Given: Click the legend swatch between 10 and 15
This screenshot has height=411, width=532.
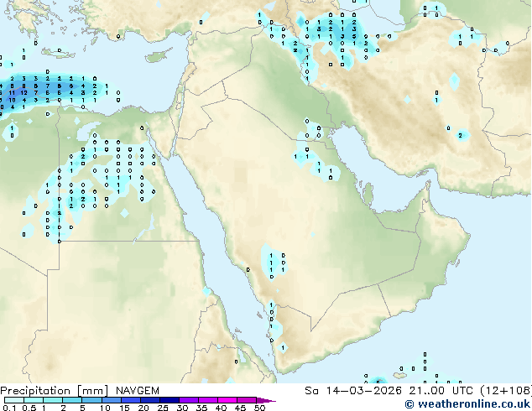Looking at the screenshot, I should tap(111, 400).
